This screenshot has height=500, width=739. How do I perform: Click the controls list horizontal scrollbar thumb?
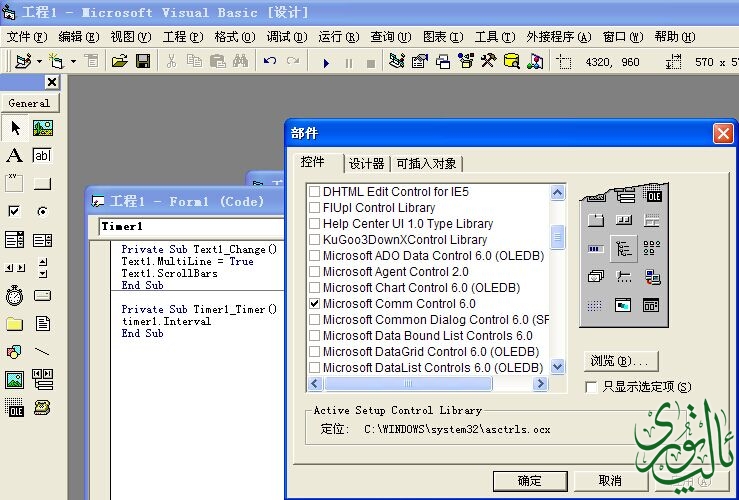[408, 384]
